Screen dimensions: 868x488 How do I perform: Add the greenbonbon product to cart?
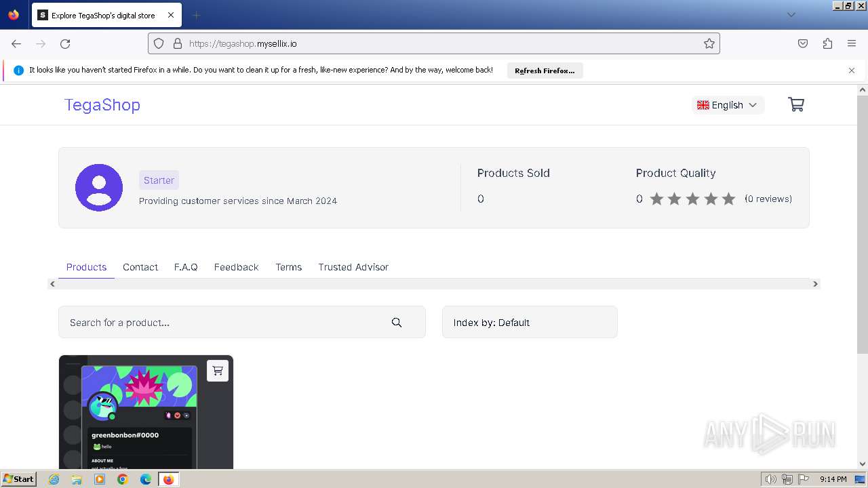tap(218, 371)
